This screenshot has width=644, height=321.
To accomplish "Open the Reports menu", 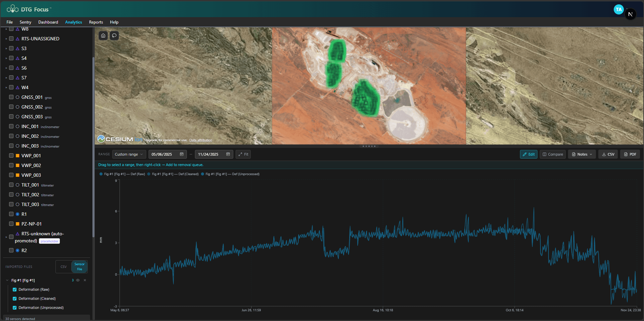I will coord(96,22).
